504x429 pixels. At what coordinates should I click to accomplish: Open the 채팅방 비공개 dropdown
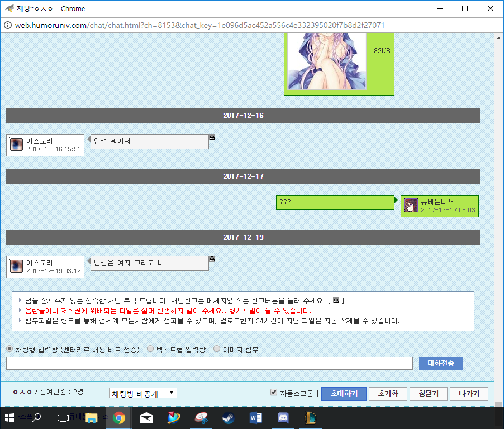point(142,393)
